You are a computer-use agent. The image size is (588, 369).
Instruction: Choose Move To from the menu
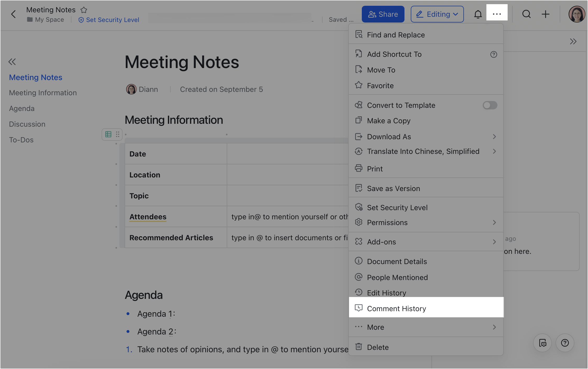(426, 70)
